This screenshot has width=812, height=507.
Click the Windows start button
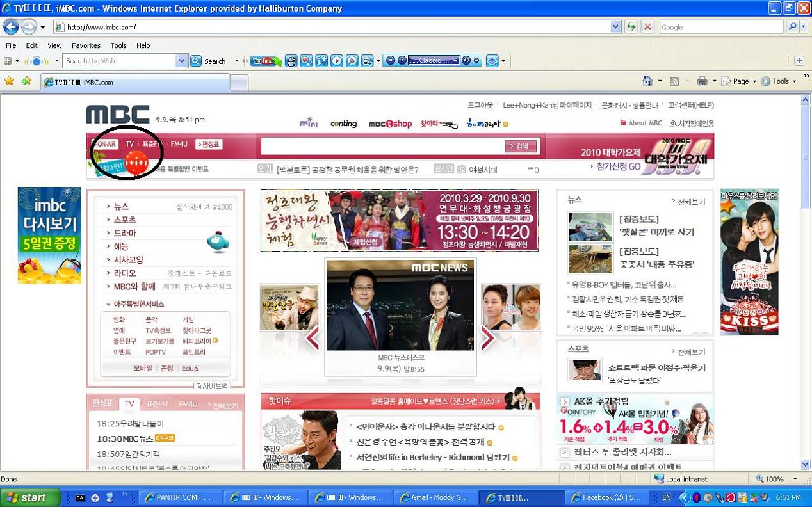click(30, 497)
